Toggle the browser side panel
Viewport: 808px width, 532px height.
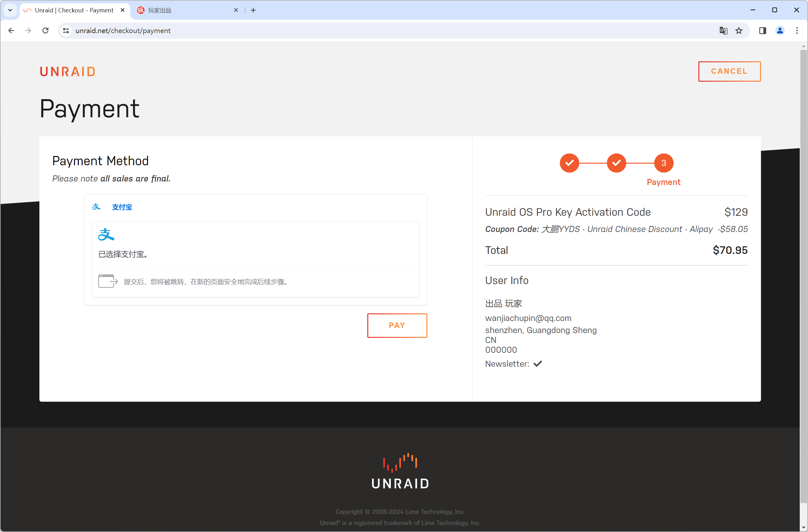(763, 31)
